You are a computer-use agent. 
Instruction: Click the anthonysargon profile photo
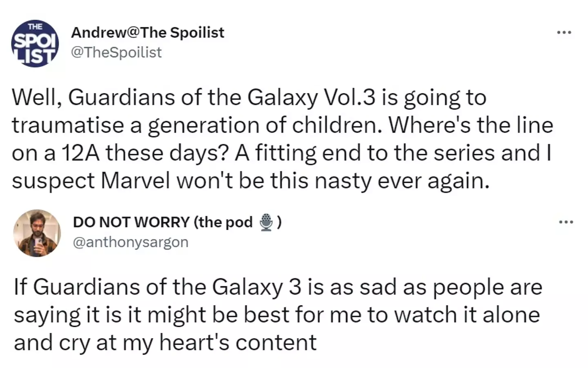tap(37, 233)
